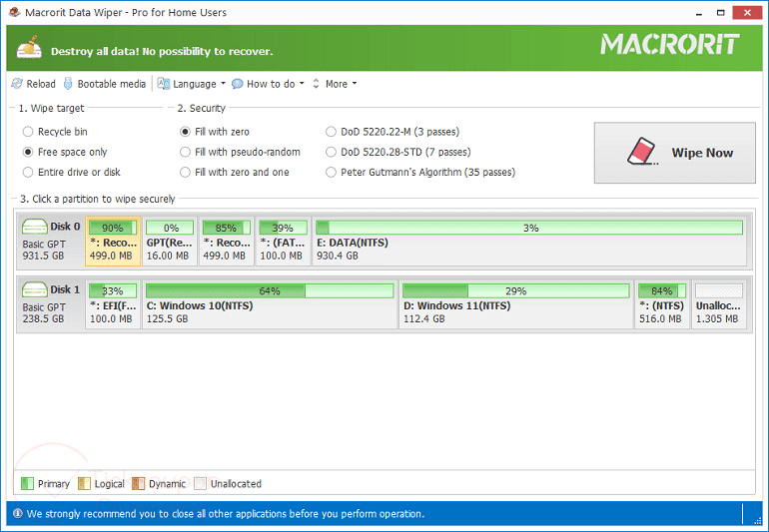Screen dimensions: 769x532
Task: Select the D: Windows 11(NTFS) partition
Action: [x=516, y=304]
